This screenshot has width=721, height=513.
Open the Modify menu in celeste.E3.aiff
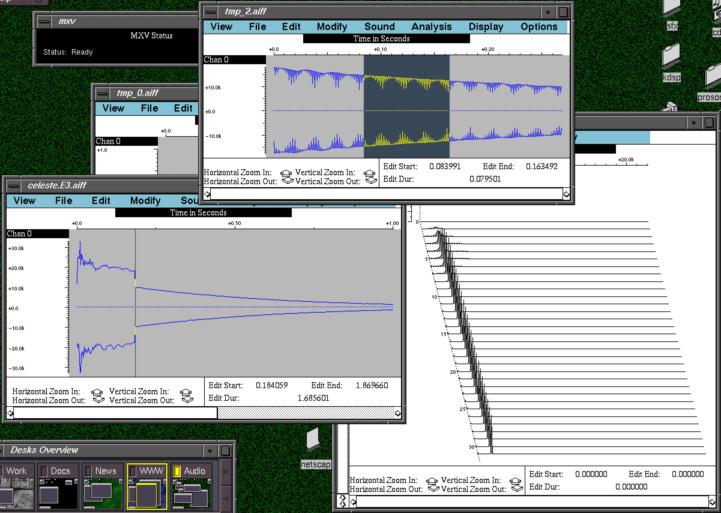[145, 201]
